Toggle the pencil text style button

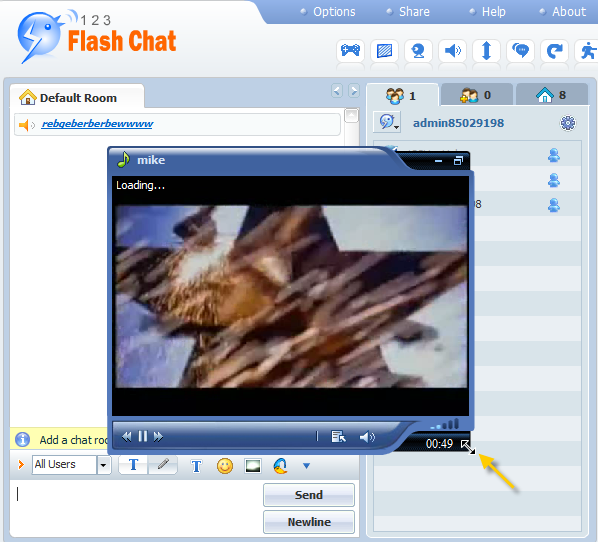coord(163,465)
